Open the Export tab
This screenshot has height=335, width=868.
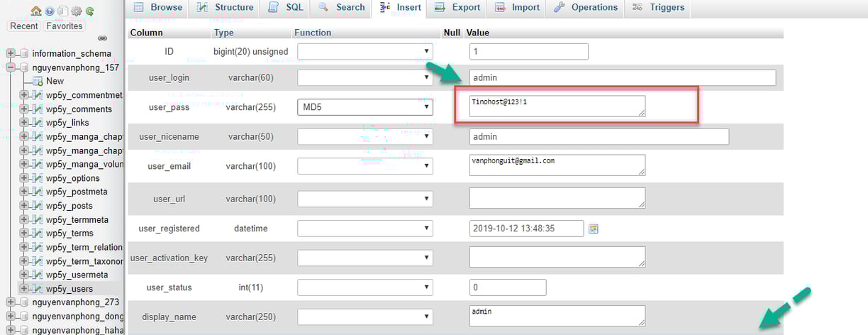(457, 8)
